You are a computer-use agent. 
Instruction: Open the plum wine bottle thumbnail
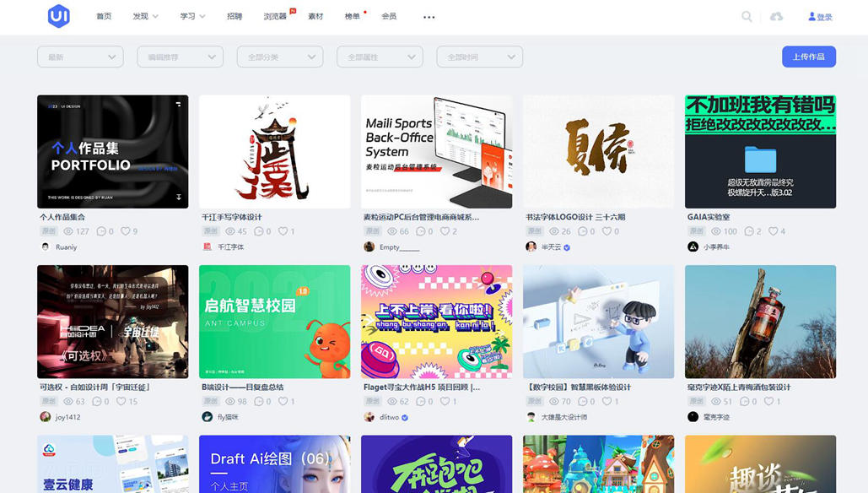761,322
